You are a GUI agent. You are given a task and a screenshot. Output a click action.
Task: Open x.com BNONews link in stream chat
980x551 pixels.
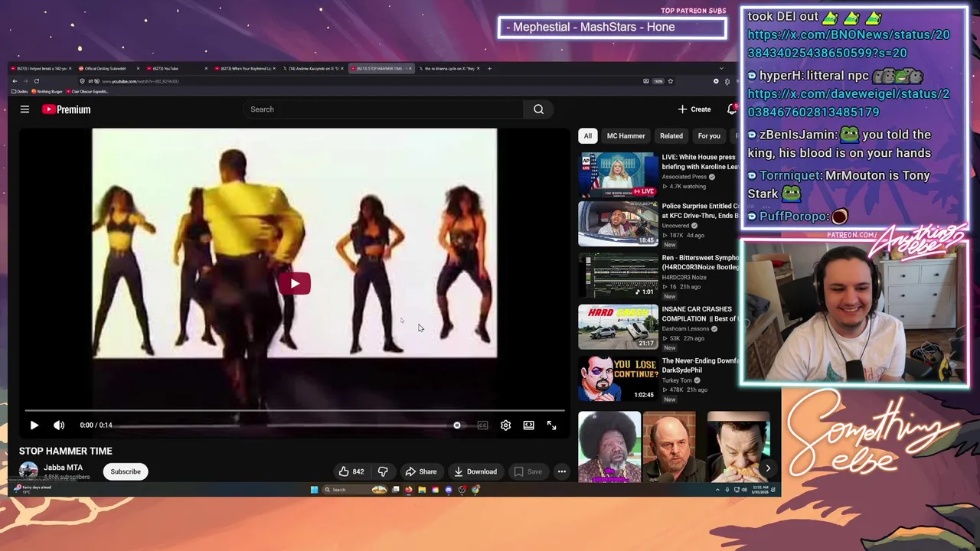coord(848,44)
